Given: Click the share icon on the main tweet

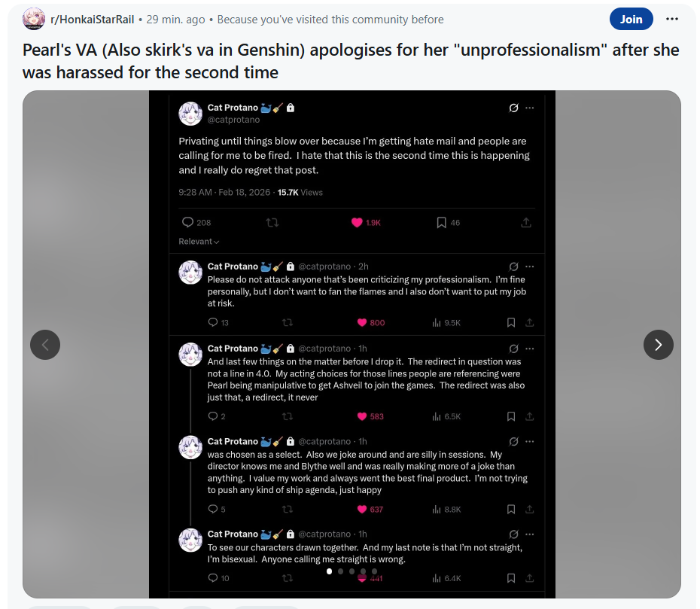Looking at the screenshot, I should (526, 222).
